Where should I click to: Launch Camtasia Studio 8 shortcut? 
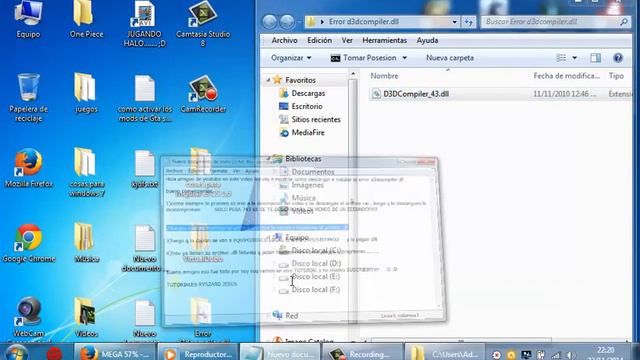pyautogui.click(x=203, y=24)
